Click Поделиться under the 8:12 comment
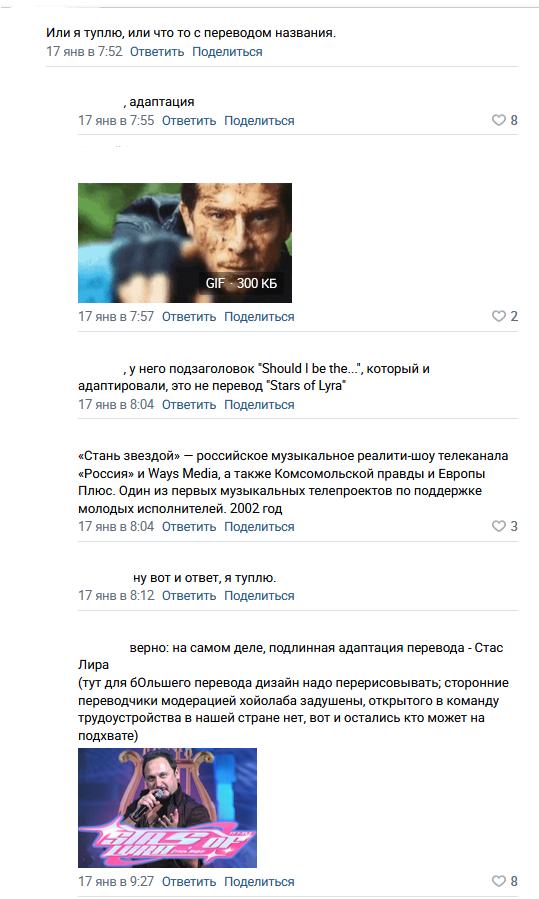Image resolution: width=539 pixels, height=899 pixels. tap(259, 596)
